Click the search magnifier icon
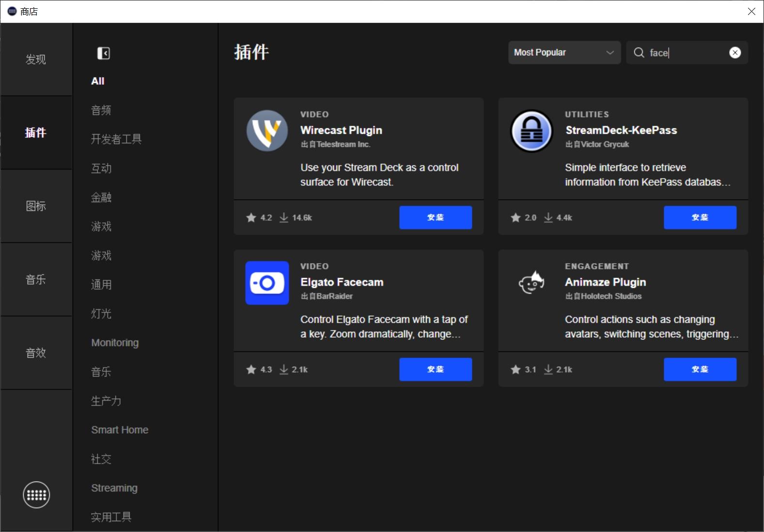 click(639, 52)
